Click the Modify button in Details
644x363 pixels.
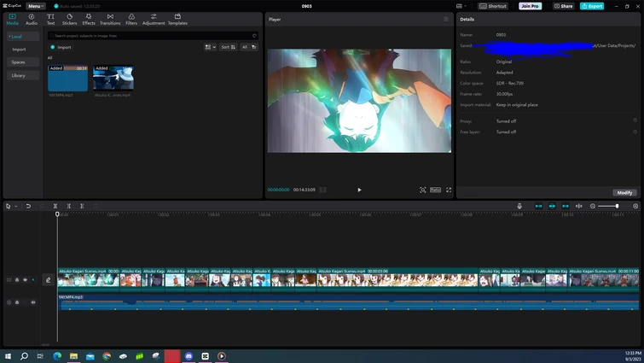(624, 192)
